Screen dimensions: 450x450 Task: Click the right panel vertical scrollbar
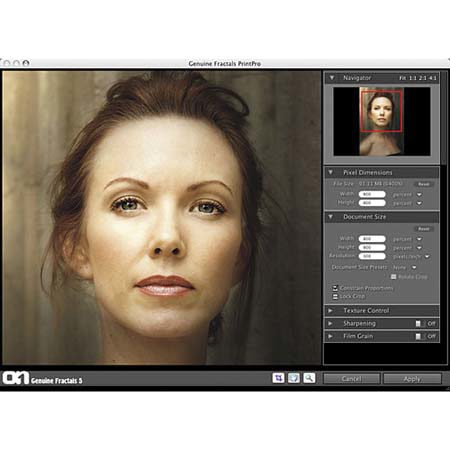click(x=444, y=117)
